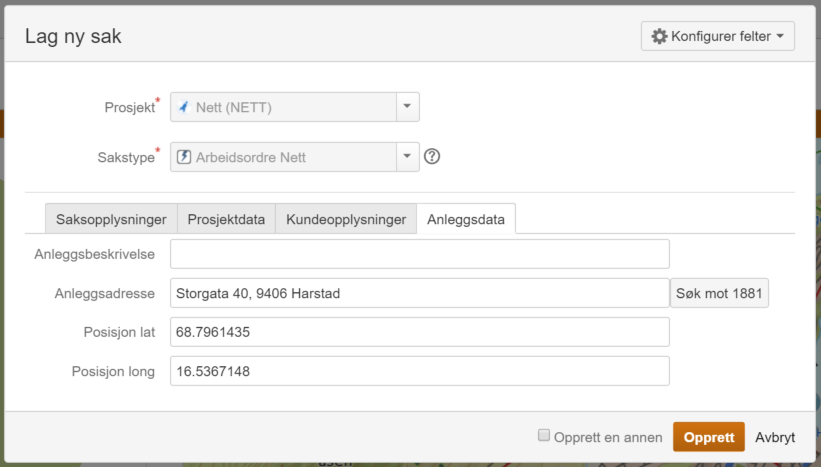Click the gear icon in Konfigurer felter

(x=659, y=36)
